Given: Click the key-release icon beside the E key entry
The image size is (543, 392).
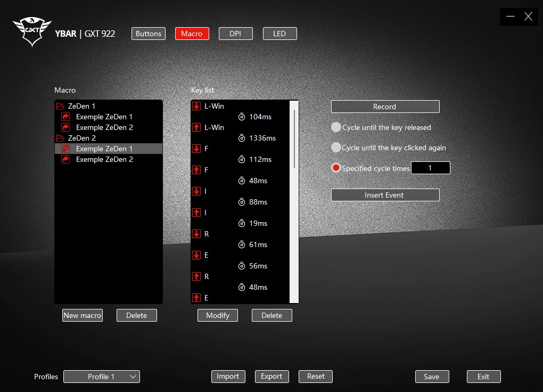Looking at the screenshot, I should [x=196, y=298].
